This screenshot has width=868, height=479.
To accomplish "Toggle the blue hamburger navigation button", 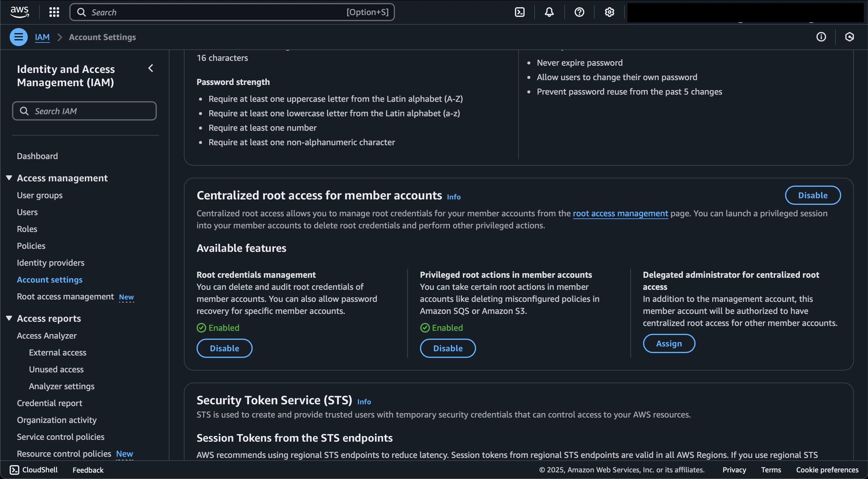I will 18,37.
